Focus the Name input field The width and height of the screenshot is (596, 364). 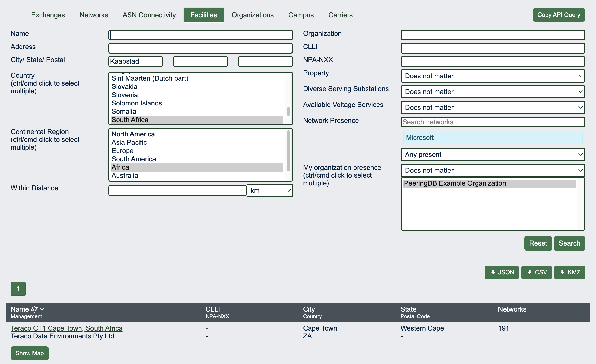coord(200,35)
